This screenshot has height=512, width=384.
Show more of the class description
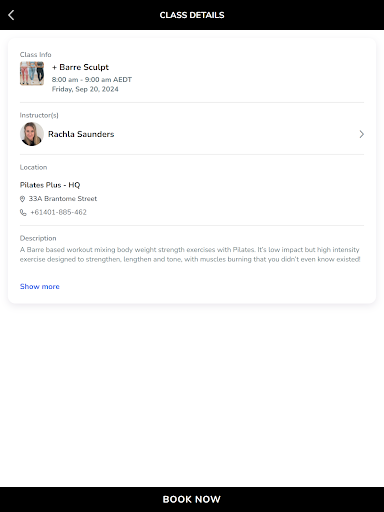(x=40, y=286)
